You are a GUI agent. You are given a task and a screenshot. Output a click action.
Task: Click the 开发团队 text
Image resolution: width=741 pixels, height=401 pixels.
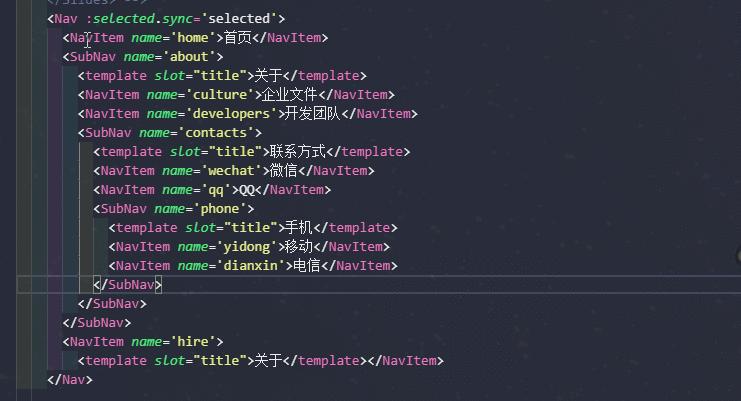click(x=312, y=114)
